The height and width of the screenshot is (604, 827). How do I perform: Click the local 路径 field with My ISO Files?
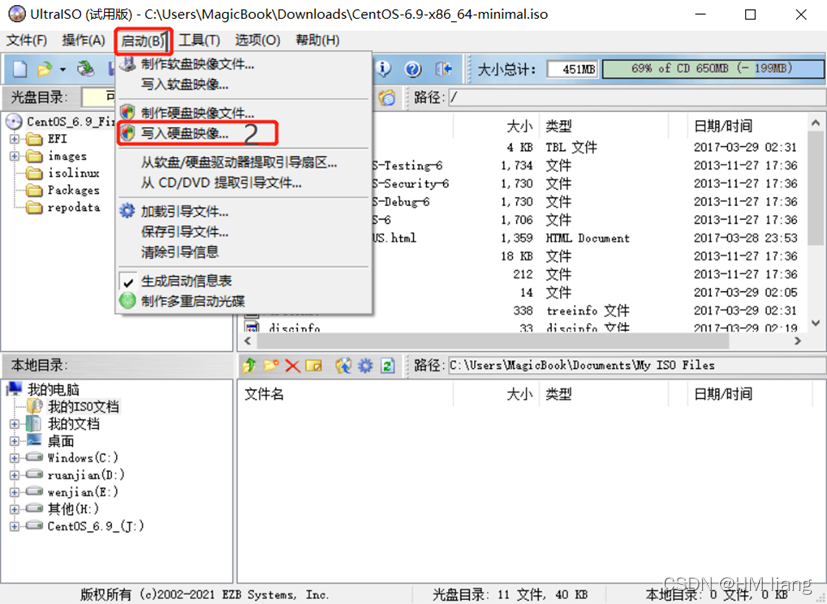pyautogui.click(x=637, y=365)
